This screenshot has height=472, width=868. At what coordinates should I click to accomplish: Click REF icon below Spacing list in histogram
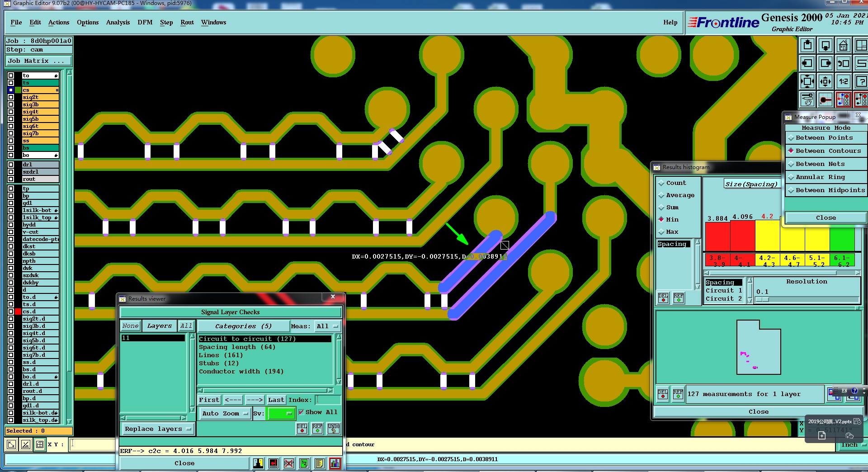point(679,297)
